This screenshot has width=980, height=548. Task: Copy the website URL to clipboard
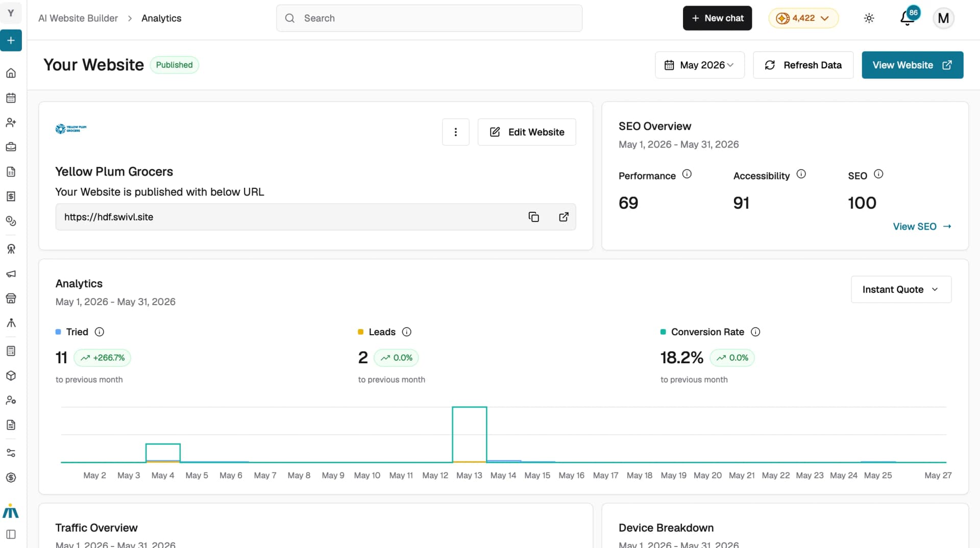click(533, 217)
